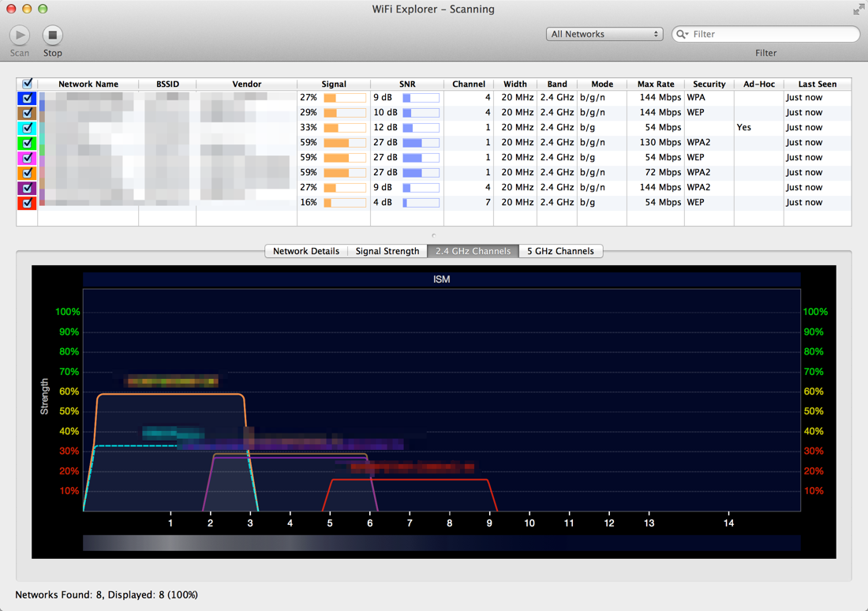The width and height of the screenshot is (868, 611).
Task: Sort by the Vendor column header
Action: click(246, 84)
